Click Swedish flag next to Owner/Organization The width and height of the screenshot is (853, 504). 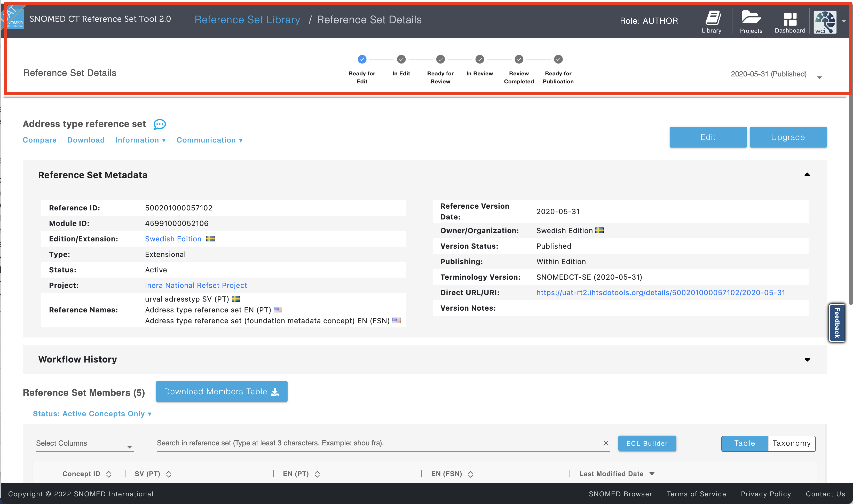[x=599, y=231]
